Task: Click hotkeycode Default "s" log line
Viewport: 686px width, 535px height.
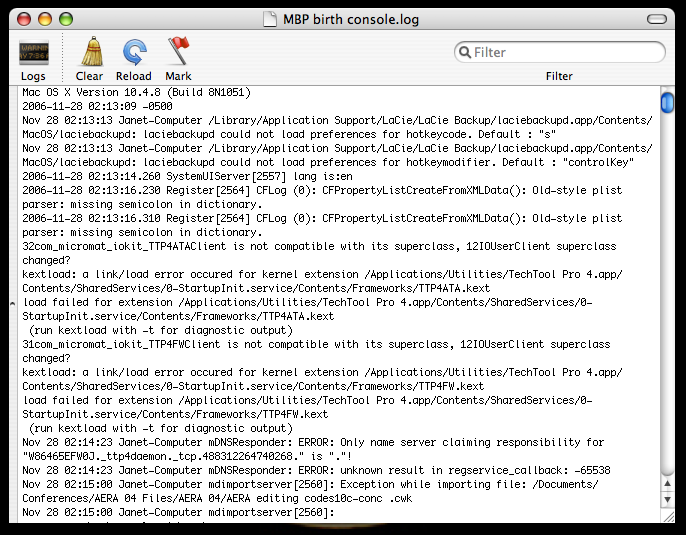Action: pyautogui.click(x=289, y=134)
